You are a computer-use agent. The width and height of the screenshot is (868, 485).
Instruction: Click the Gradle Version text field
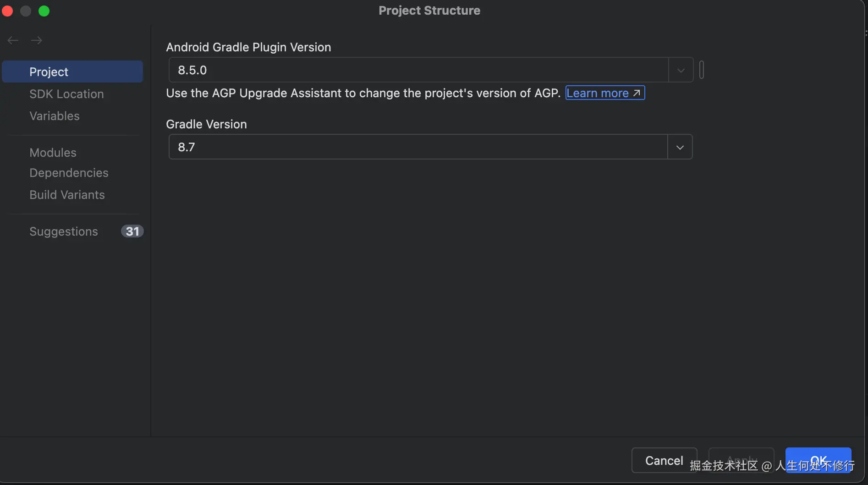coord(418,147)
